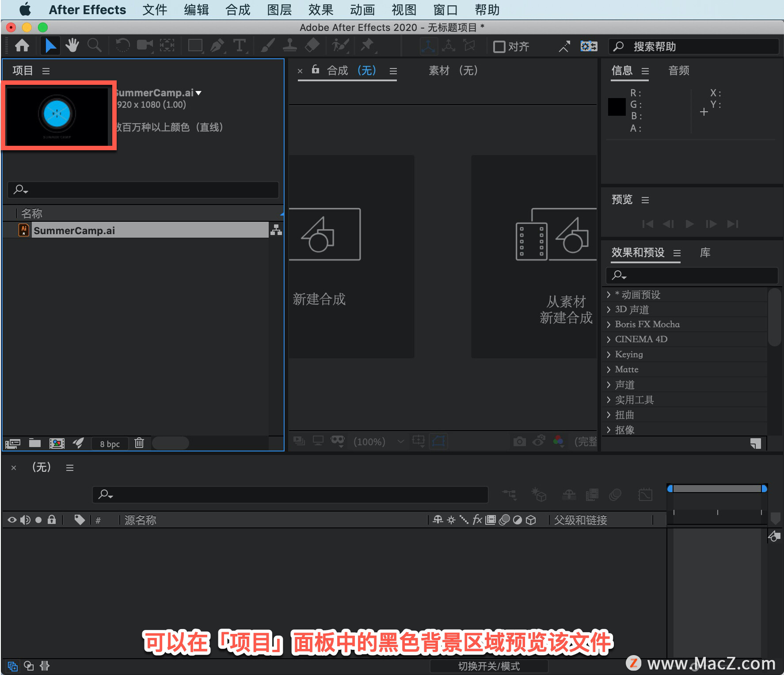Select the Roto Brush tool
784x675 pixels.
(x=340, y=46)
